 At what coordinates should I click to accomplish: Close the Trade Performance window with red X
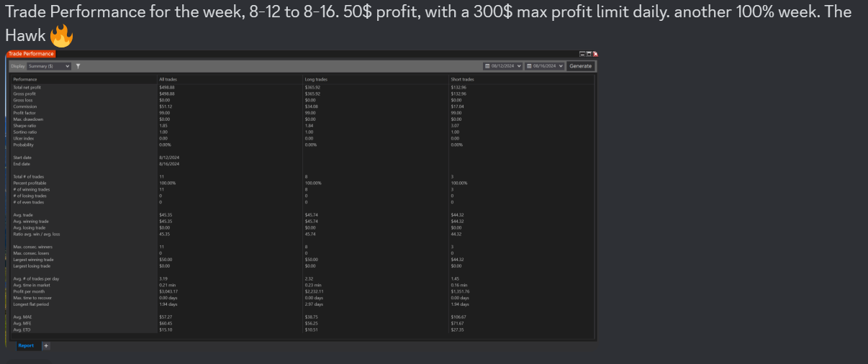595,54
